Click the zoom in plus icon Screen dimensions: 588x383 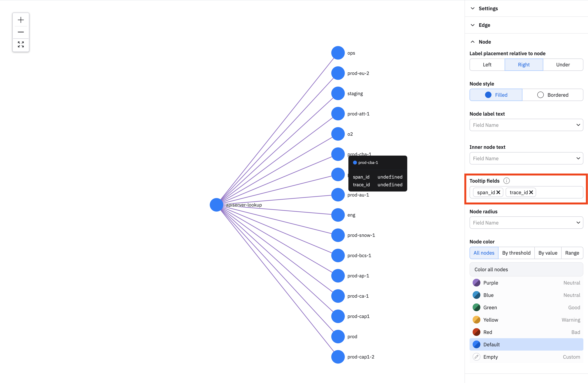click(21, 20)
